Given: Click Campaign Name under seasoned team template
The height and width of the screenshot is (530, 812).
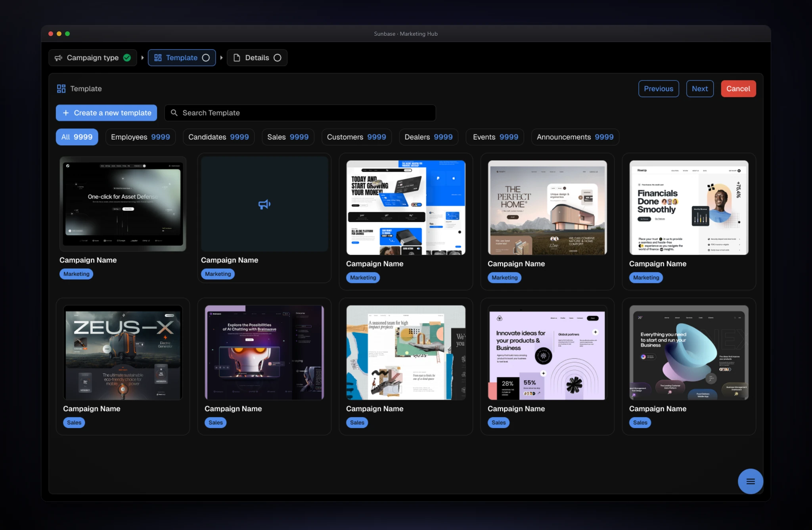Looking at the screenshot, I should 375,409.
